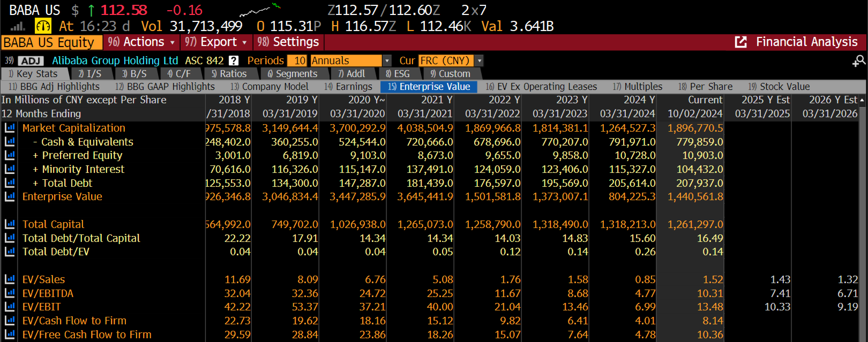The image size is (868, 342).
Task: Open the Actions dropdown menu
Action: pyautogui.click(x=142, y=42)
